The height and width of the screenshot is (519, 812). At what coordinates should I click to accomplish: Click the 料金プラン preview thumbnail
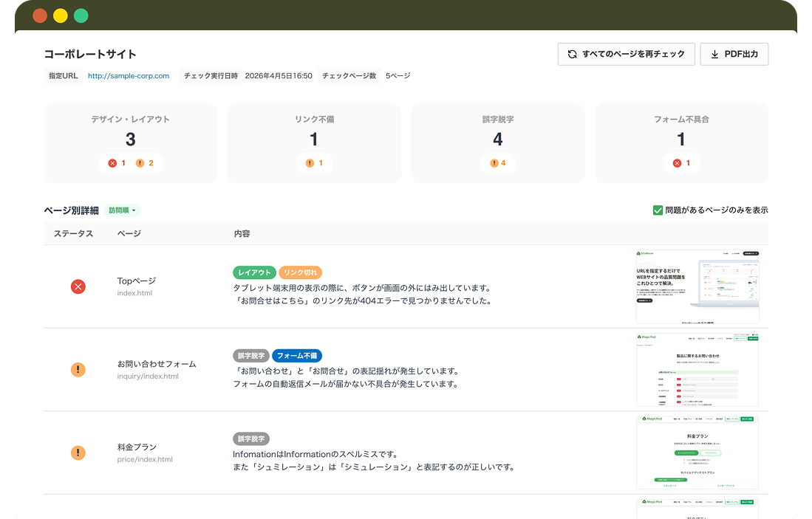click(x=697, y=452)
